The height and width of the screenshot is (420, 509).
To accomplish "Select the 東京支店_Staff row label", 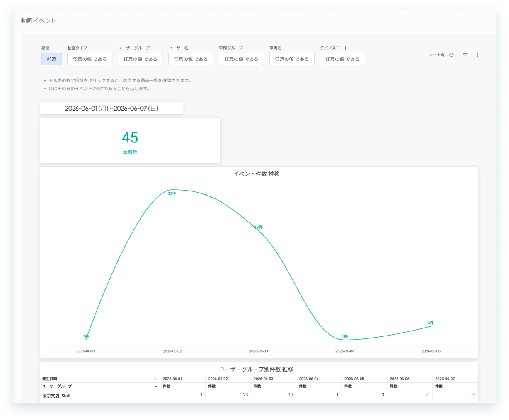I will [57, 396].
